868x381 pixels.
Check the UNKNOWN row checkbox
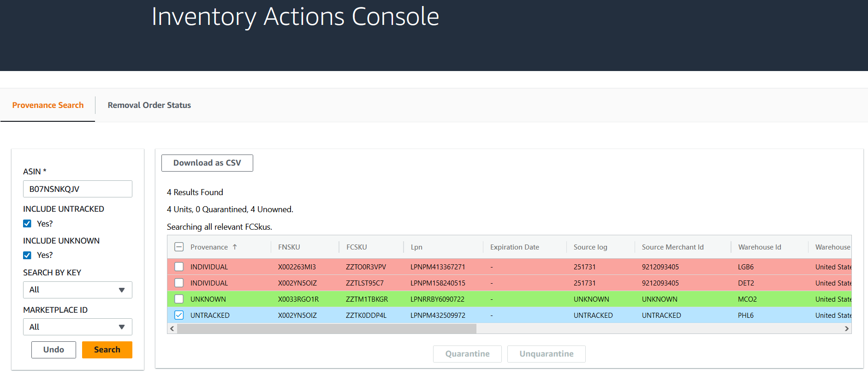[179, 299]
